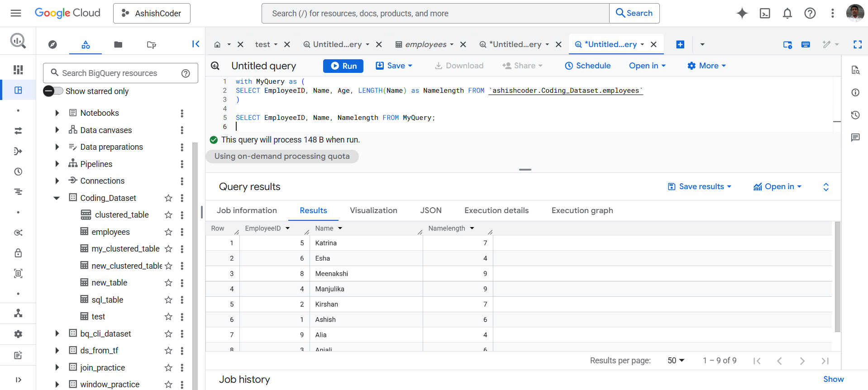Expand the Notebooks tree node

57,113
